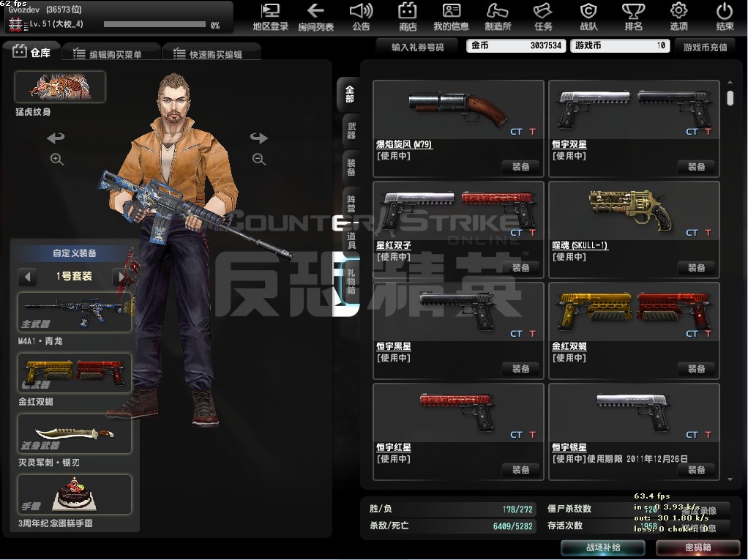
Task: Select the 猛虎纹身 tiger tattoo thumbnail
Action: coord(60,87)
